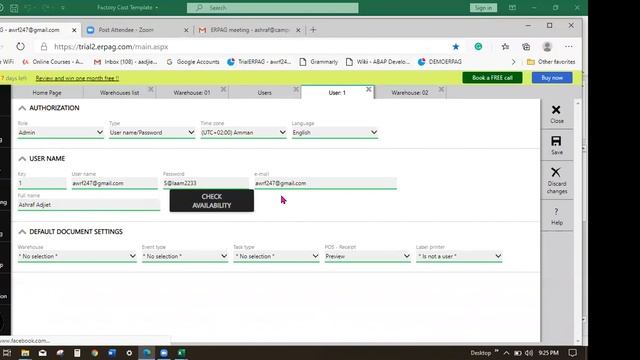
Task: Switch to the Warehouse: 01 tab
Action: [x=192, y=93]
